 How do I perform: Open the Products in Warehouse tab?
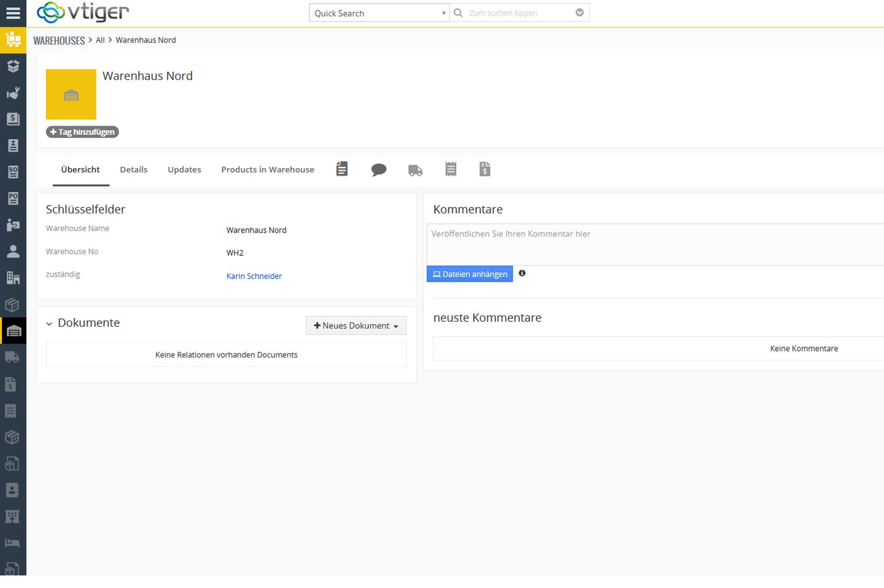[267, 170]
